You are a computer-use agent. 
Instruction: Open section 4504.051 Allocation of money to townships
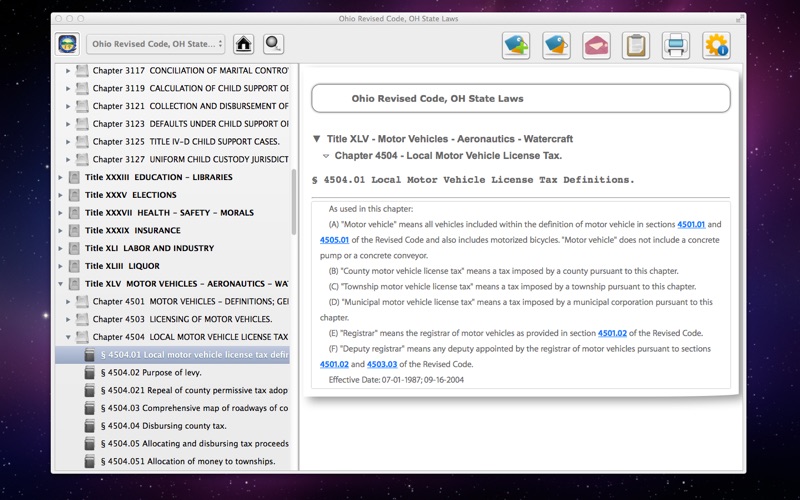pos(172,461)
